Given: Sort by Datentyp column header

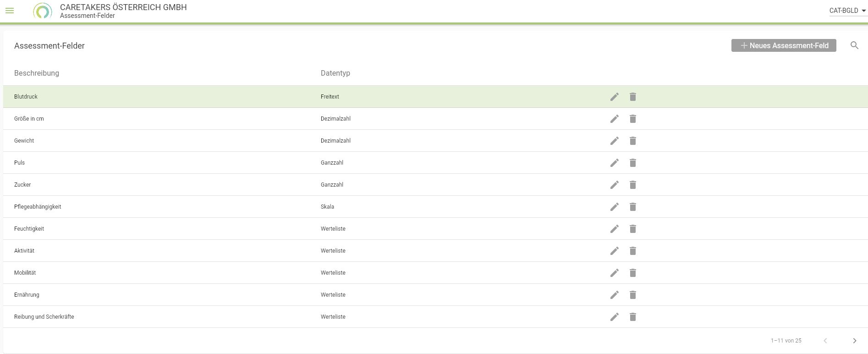Looking at the screenshot, I should click(x=335, y=73).
